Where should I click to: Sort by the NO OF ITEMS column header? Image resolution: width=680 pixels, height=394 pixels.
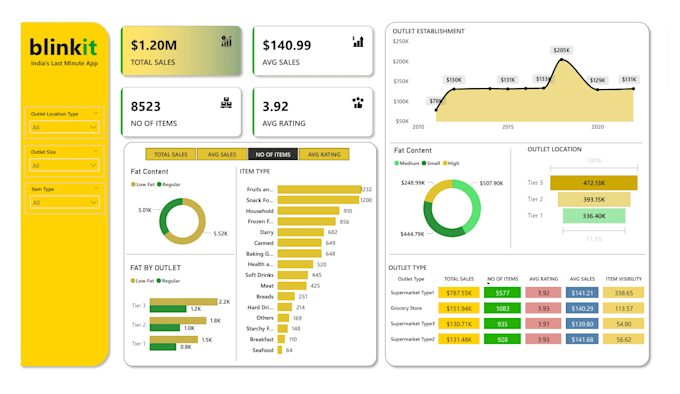point(503,279)
